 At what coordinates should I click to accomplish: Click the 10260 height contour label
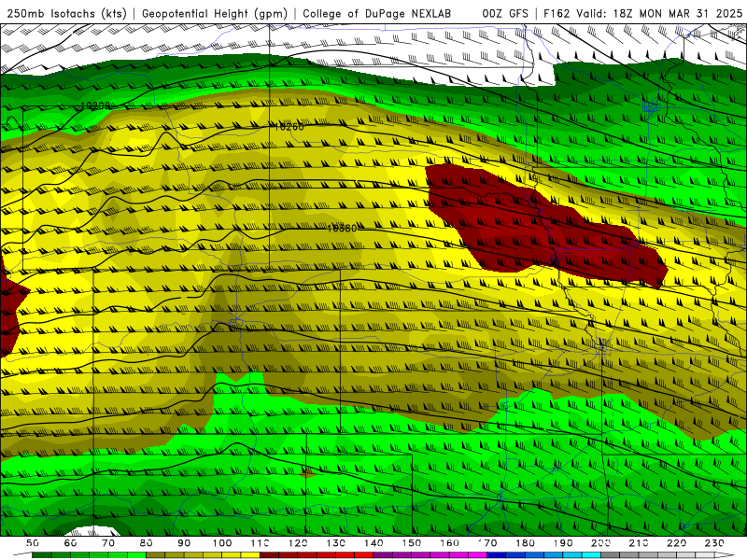click(x=289, y=127)
